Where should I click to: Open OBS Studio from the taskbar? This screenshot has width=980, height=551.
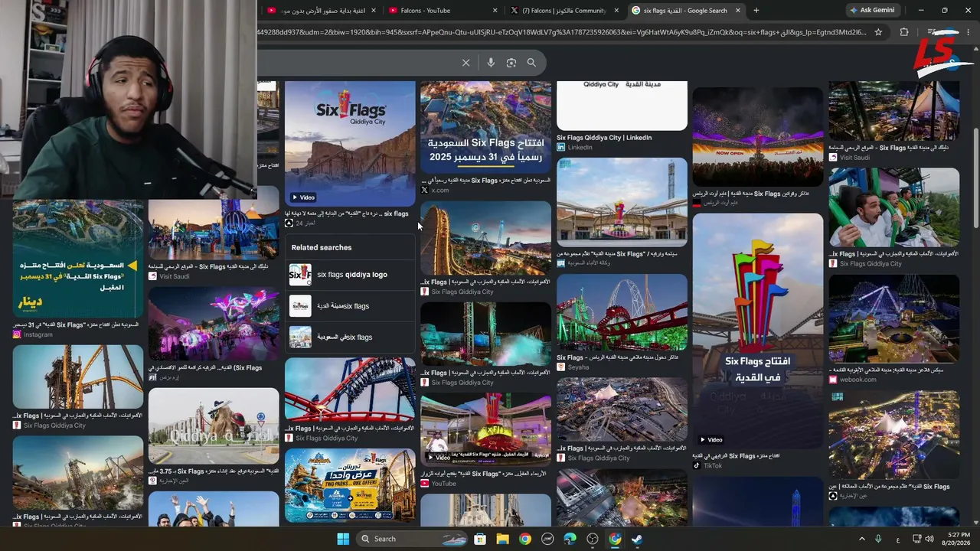click(x=593, y=539)
